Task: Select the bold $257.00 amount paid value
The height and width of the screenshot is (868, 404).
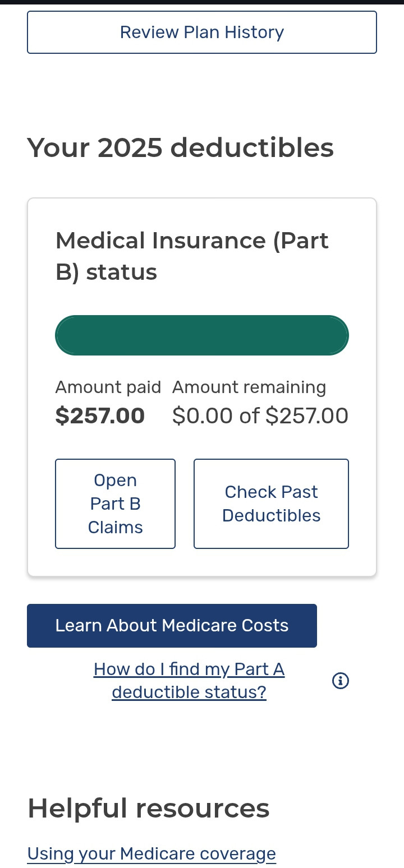Action: click(100, 415)
